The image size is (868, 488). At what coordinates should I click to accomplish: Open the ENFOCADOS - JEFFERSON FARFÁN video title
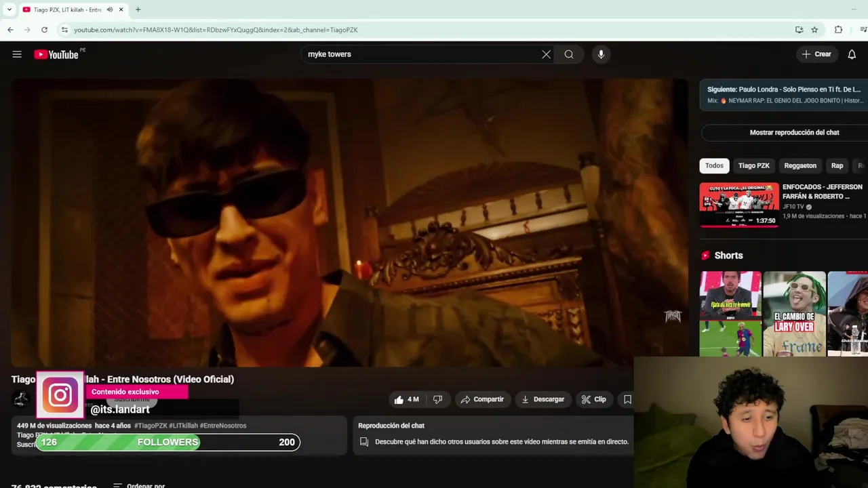tap(823, 192)
